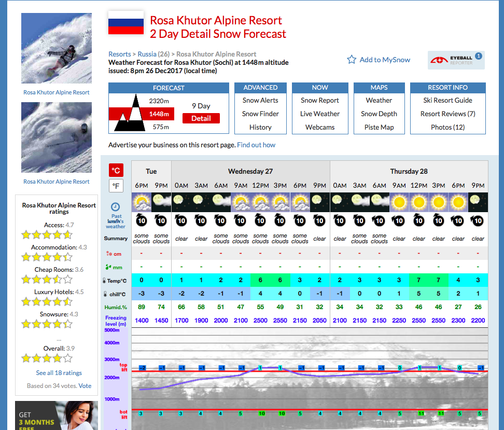Click the Thursday 12PM temperature 7 cell
Screen dimensions: 504x430
click(x=419, y=280)
